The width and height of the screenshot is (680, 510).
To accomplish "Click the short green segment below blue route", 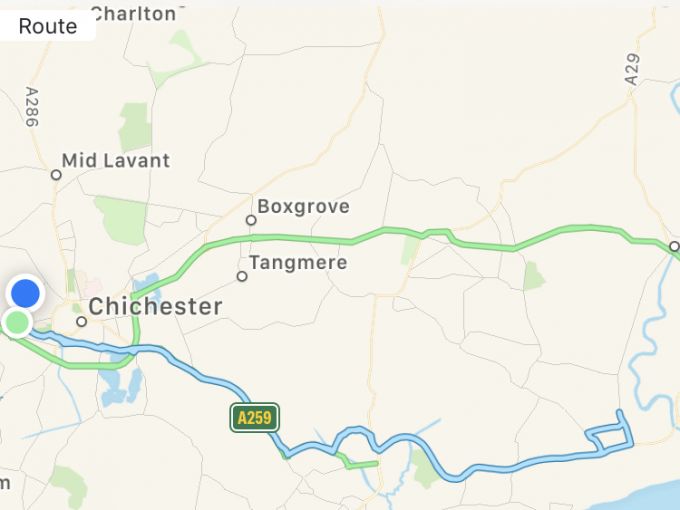I will (x=361, y=465).
